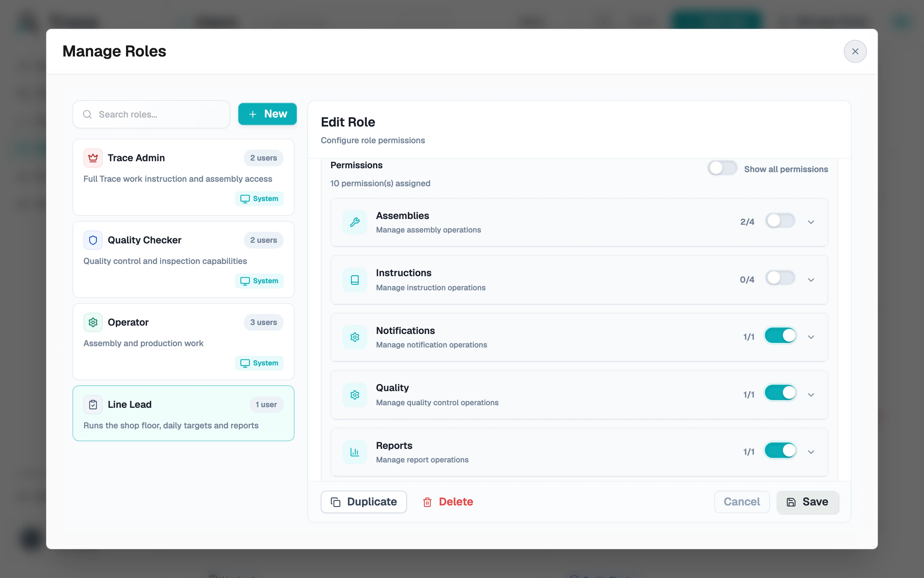Screen dimensions: 924x578
Task: Click the '2/4' count beside Assemblies
Action: pyautogui.click(x=747, y=222)
